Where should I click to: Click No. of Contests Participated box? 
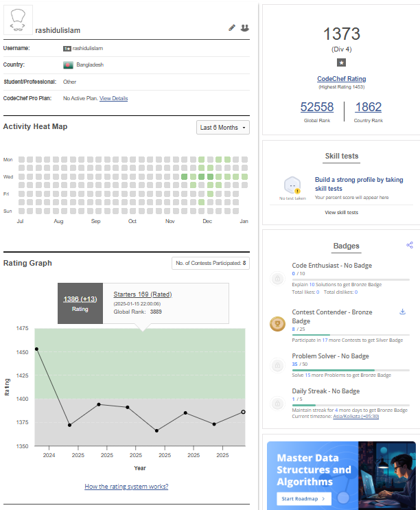211,263
